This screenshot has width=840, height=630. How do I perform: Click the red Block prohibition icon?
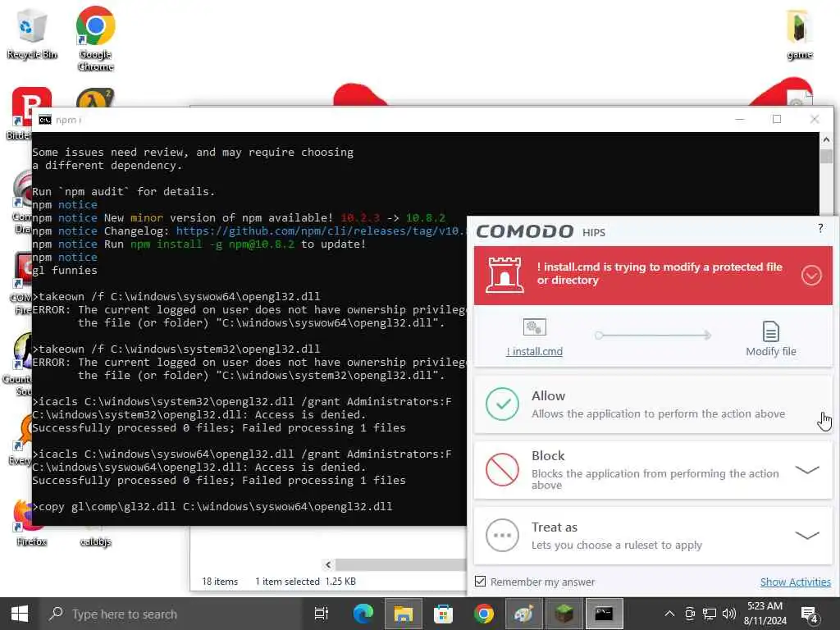[502, 469]
